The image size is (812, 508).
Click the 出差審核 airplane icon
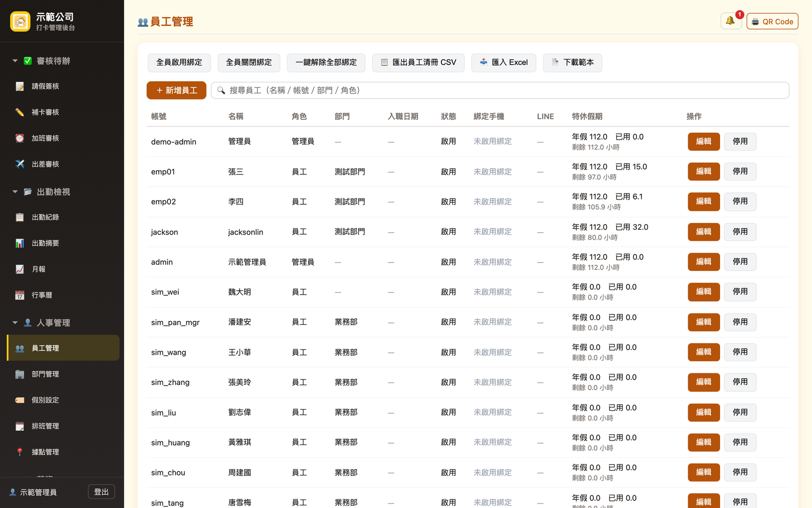pyautogui.click(x=20, y=164)
